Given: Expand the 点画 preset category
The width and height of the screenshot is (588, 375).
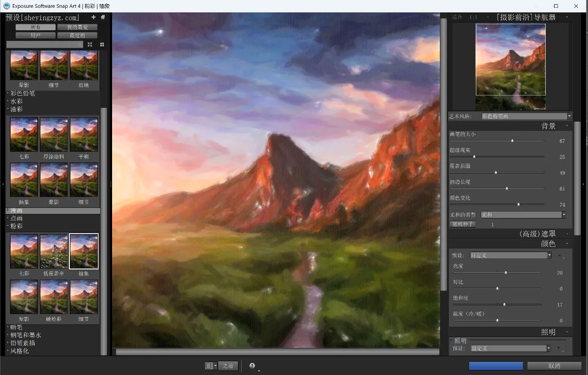Looking at the screenshot, I should tap(17, 218).
